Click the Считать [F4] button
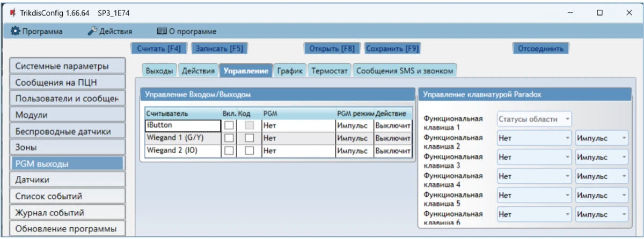Image resolution: width=644 pixels, height=239 pixels. 159,49
